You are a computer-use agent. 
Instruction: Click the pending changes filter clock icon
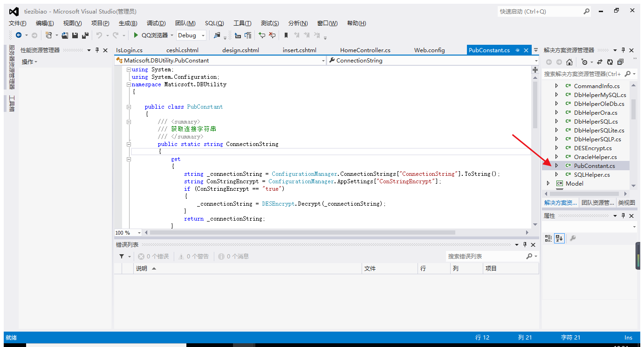pos(585,62)
